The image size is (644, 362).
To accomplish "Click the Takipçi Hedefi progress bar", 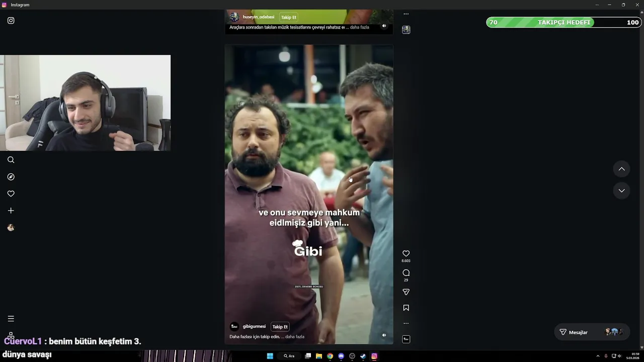I will [563, 22].
